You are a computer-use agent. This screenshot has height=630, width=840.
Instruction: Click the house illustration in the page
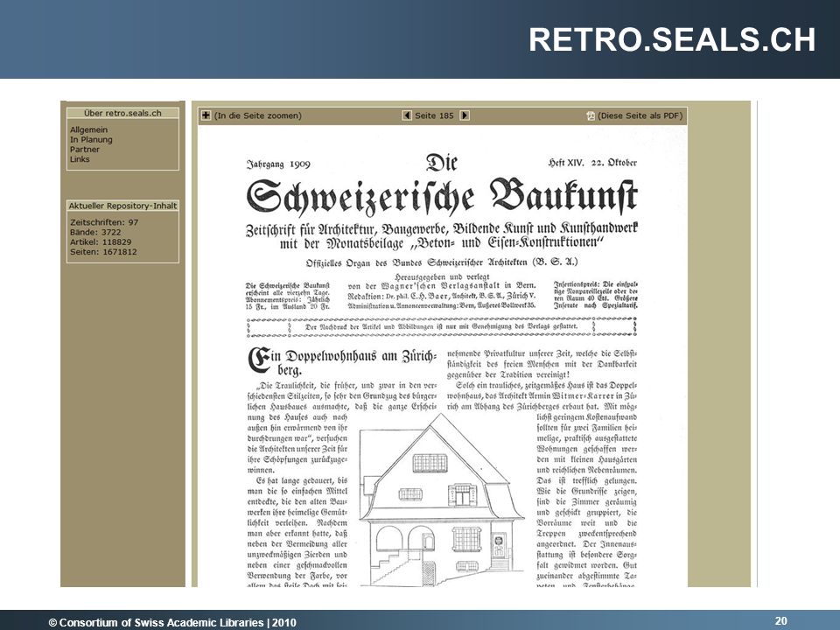tap(441, 500)
